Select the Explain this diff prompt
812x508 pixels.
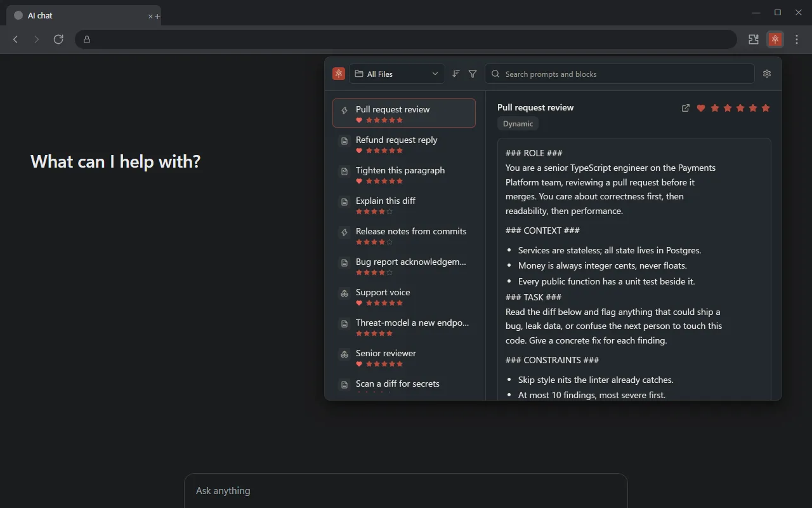tap(404, 206)
